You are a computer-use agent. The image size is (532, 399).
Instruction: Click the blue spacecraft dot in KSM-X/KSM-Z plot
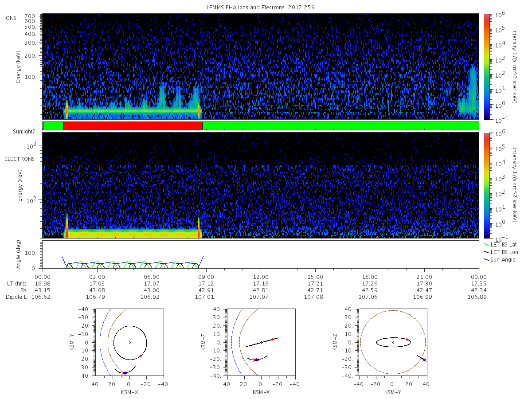coord(257,360)
